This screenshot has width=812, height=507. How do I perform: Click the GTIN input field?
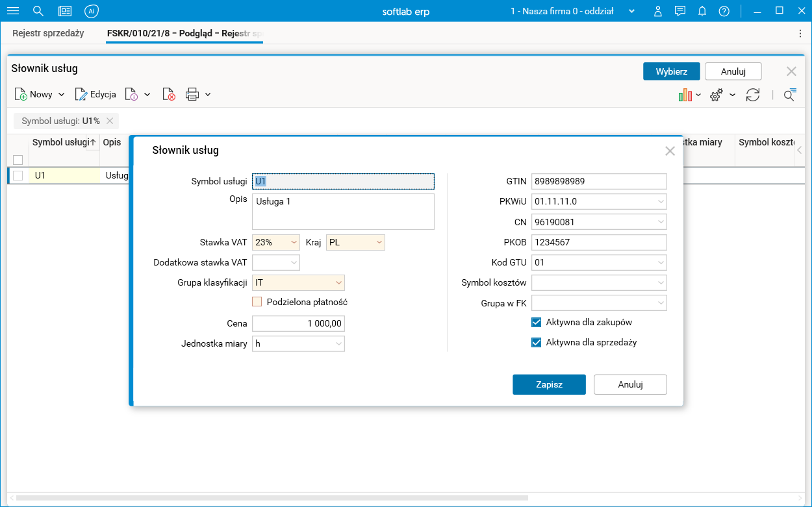click(599, 182)
